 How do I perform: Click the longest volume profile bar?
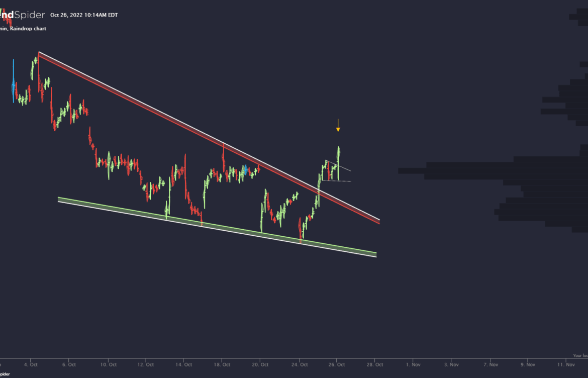pyautogui.click(x=493, y=170)
